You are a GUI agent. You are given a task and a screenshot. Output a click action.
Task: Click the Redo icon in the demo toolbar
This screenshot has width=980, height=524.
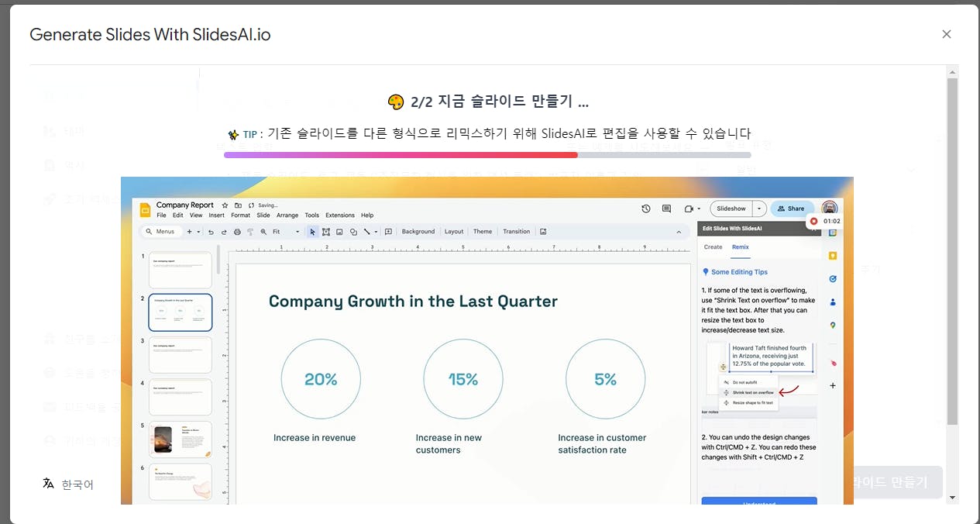click(x=225, y=232)
